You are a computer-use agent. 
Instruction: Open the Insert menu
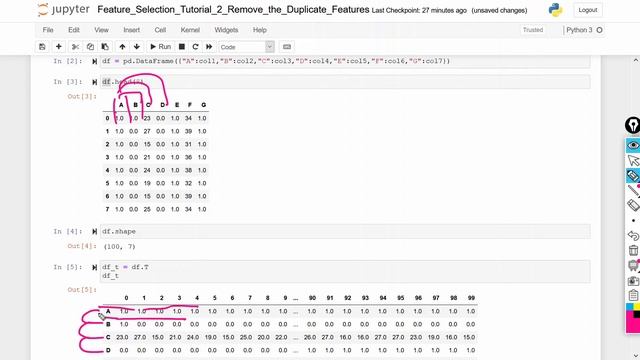click(x=131, y=30)
